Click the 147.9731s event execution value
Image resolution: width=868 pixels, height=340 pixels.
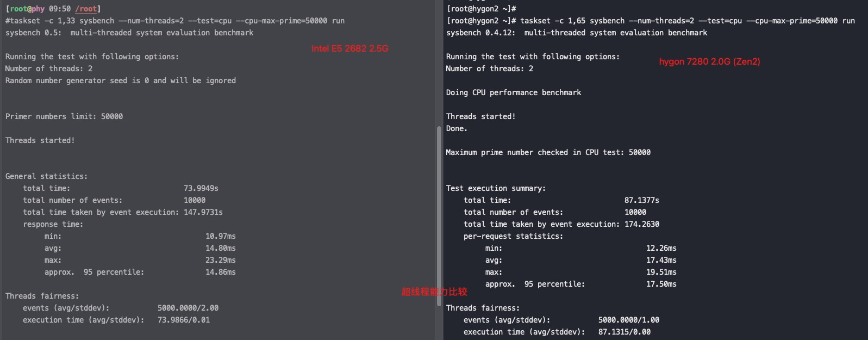[203, 212]
